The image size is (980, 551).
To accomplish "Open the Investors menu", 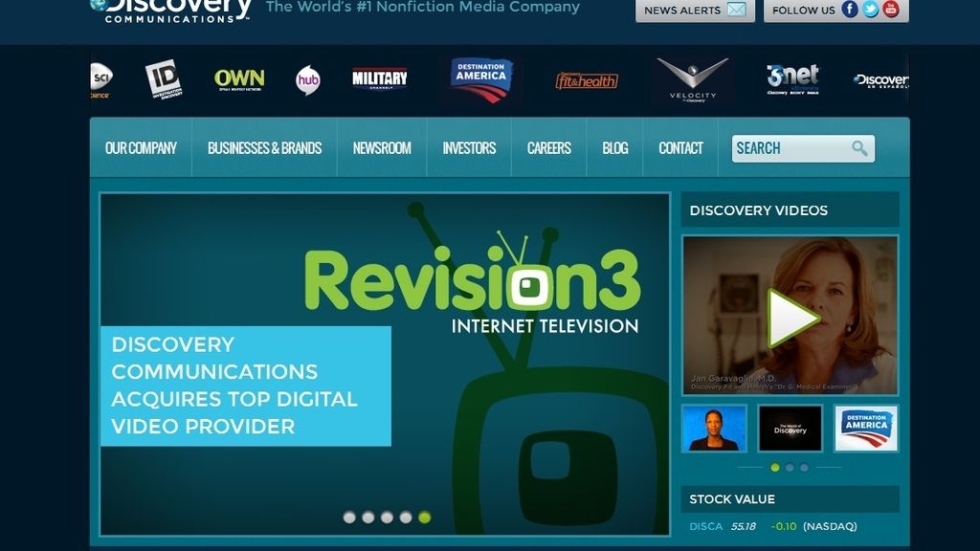I will [469, 148].
